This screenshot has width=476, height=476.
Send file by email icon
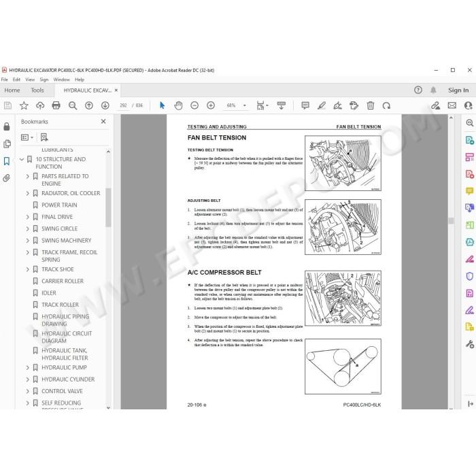click(452, 105)
